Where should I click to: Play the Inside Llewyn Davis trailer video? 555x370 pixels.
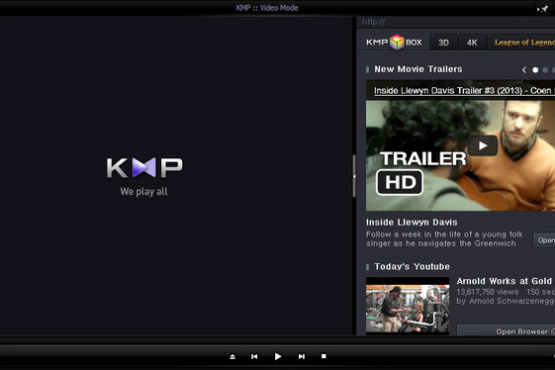[483, 146]
